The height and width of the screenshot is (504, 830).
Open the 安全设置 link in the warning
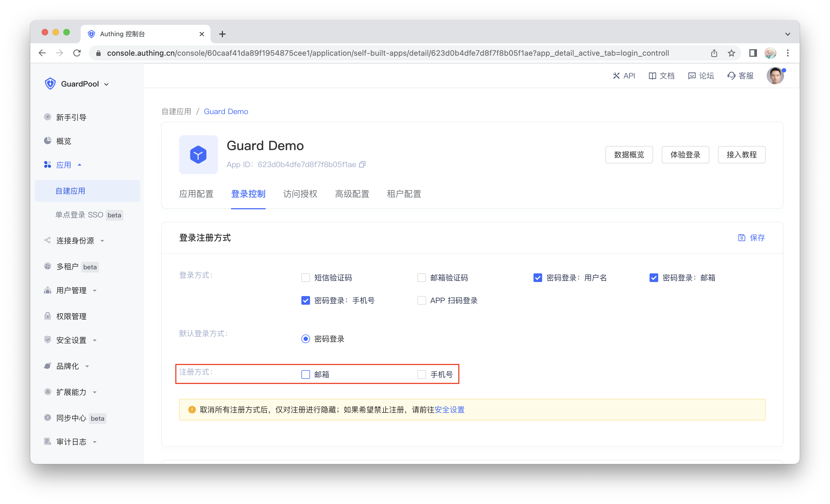(449, 410)
